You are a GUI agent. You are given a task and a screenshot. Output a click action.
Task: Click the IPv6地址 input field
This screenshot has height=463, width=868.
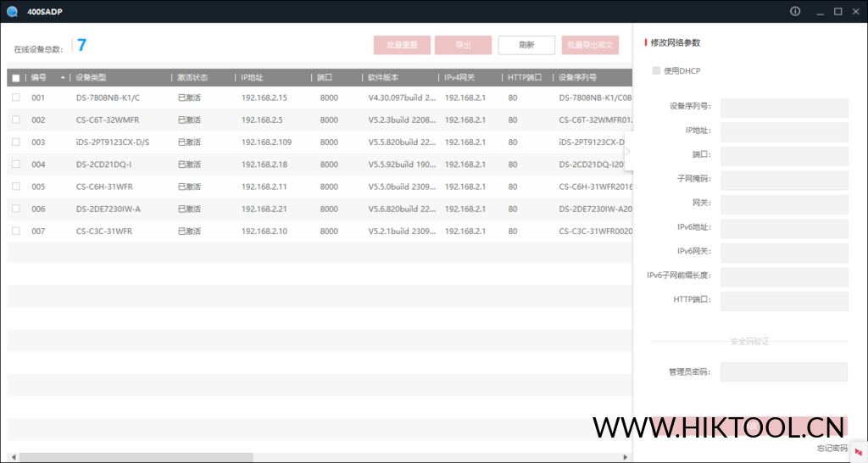[784, 229]
